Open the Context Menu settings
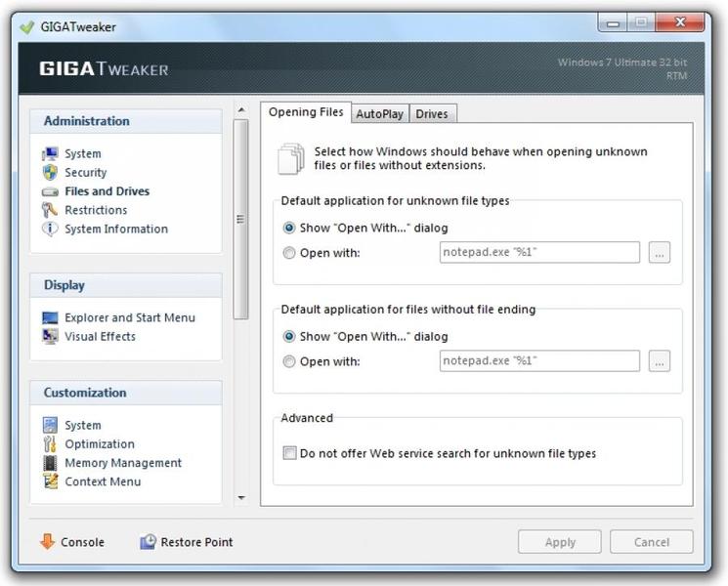 (103, 481)
